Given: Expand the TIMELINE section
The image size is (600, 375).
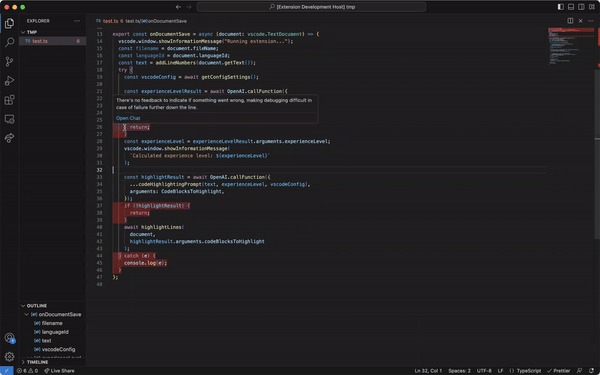Looking at the screenshot, I should pyautogui.click(x=52, y=362).
